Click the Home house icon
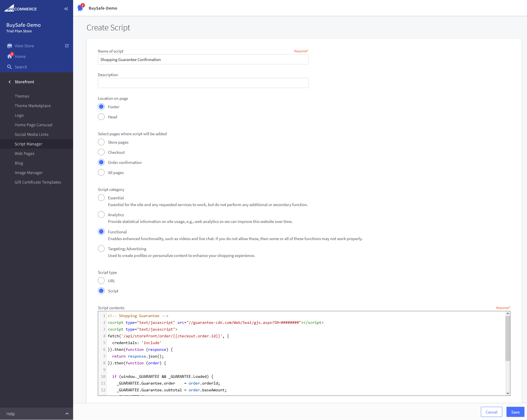The image size is (527, 420). click(10, 56)
